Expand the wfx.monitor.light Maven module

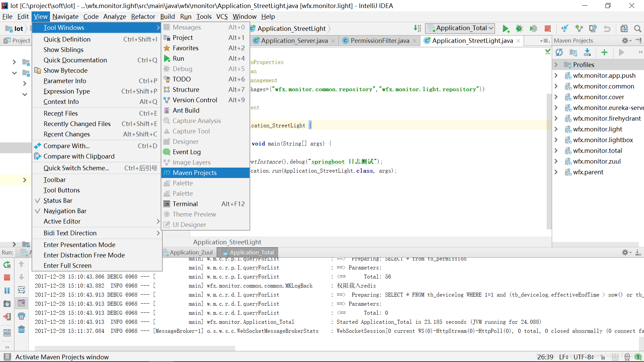point(556,129)
